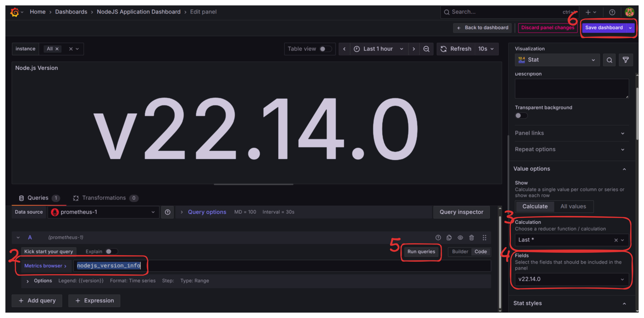644x318 pixels.
Task: Open search with the magnifying glass icon
Action: tap(447, 12)
